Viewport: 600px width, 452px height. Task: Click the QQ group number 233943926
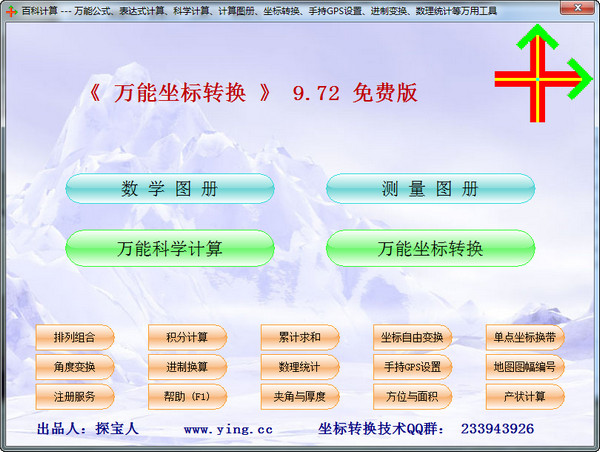pos(497,429)
